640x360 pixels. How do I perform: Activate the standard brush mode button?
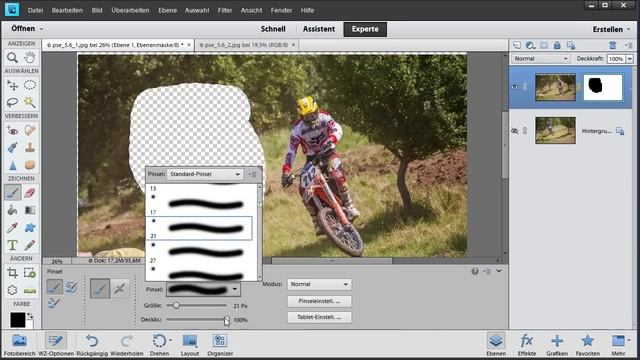(x=100, y=289)
